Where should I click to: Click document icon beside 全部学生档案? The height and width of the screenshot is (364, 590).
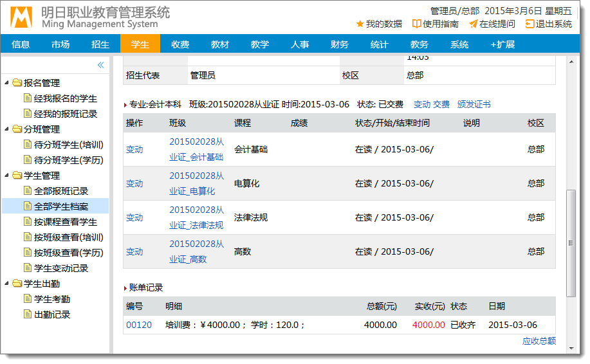click(x=28, y=206)
